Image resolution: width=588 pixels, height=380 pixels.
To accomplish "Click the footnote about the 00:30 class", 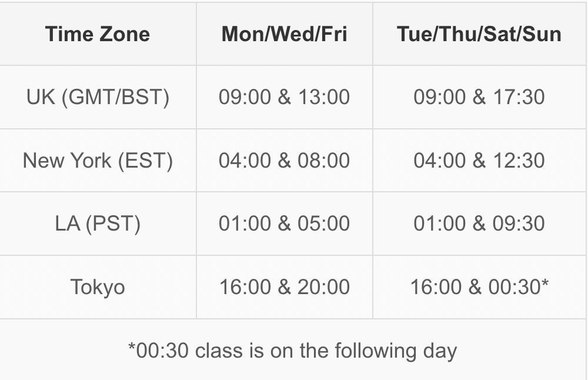I will pos(292,351).
